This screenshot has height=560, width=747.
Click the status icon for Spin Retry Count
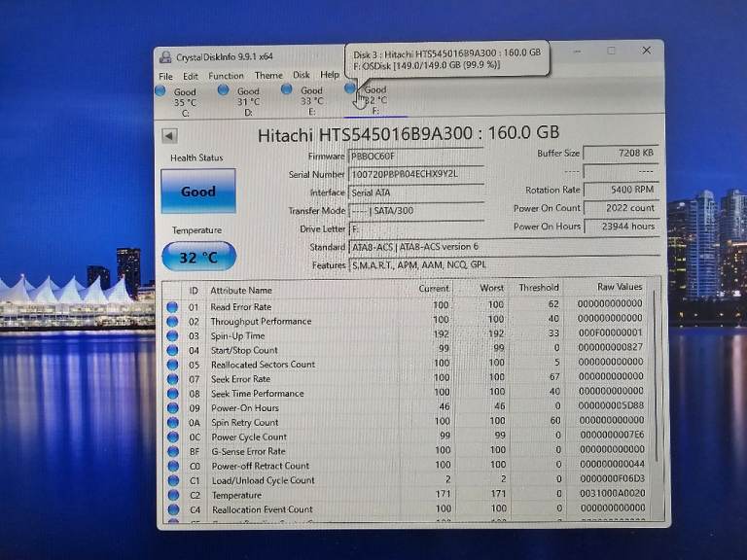click(x=173, y=423)
